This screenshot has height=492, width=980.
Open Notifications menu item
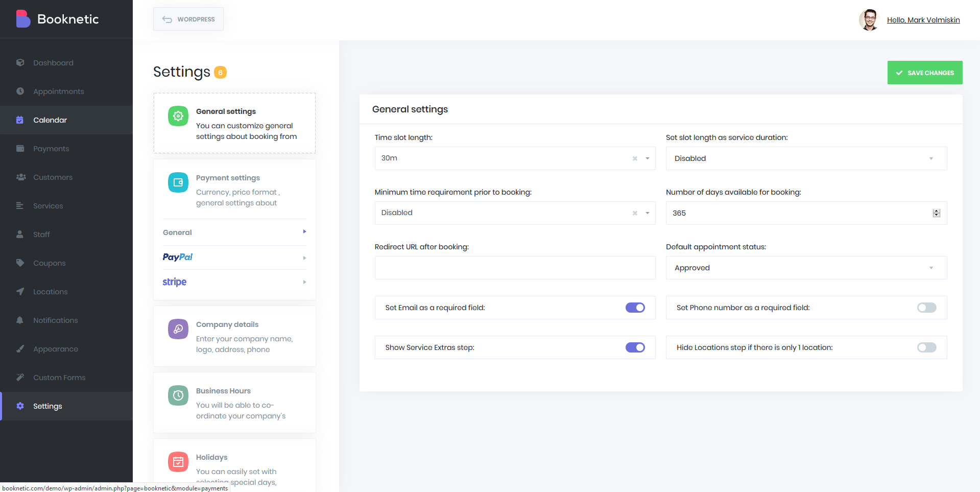[66, 320]
